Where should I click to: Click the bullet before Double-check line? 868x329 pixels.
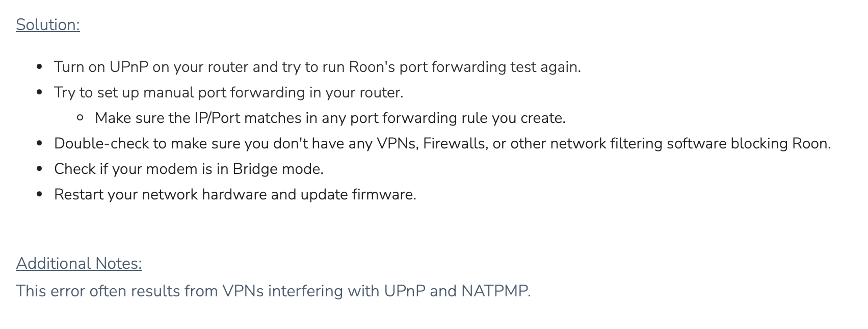coord(39,143)
